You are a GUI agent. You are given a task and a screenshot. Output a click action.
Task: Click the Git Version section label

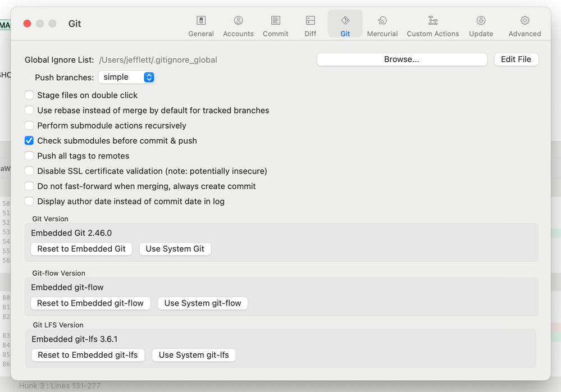point(50,219)
